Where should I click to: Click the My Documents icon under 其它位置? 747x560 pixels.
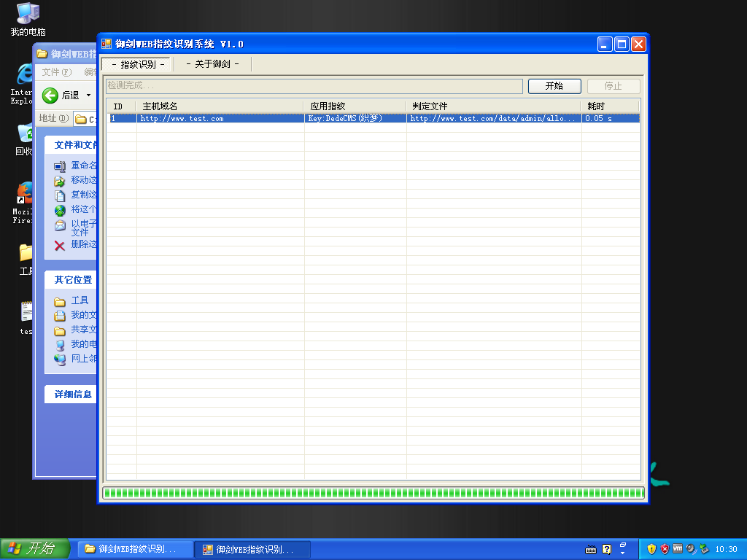(60, 316)
